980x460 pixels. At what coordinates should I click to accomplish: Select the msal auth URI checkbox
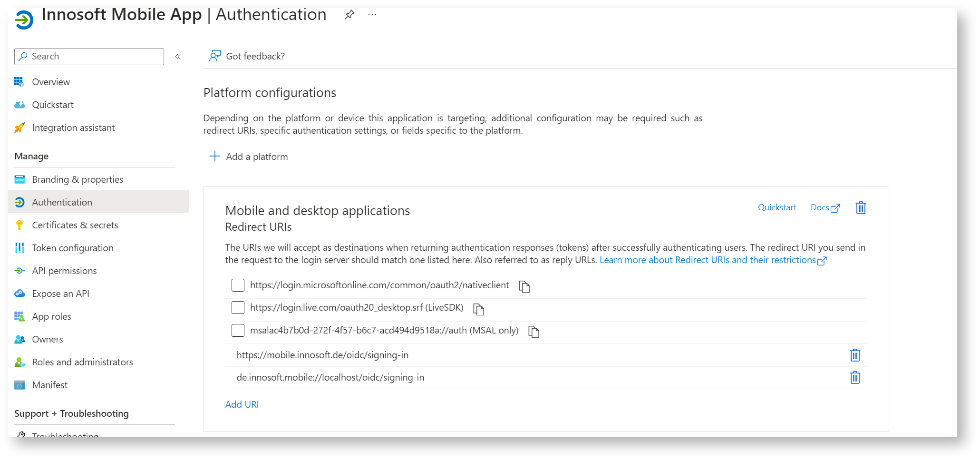click(x=238, y=330)
